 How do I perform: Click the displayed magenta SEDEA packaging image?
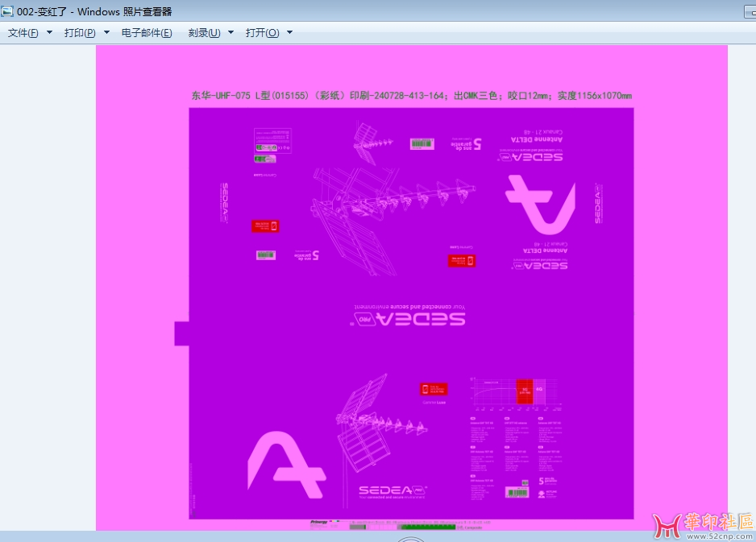[411, 288]
